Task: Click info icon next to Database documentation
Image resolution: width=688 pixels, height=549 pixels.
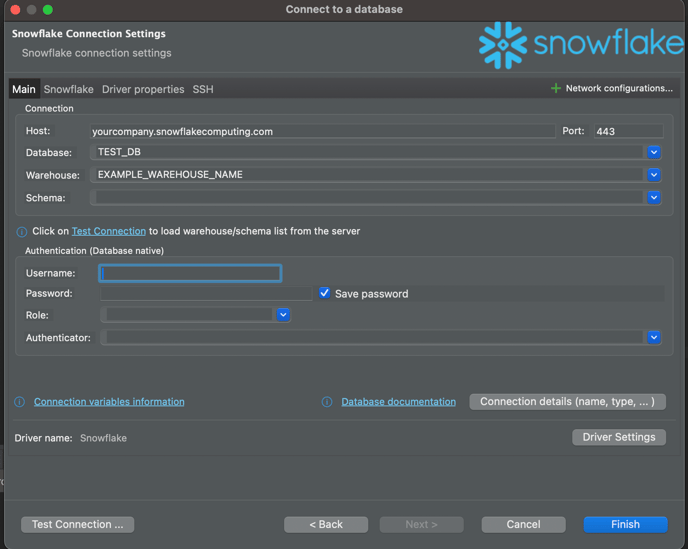Action: 327,402
